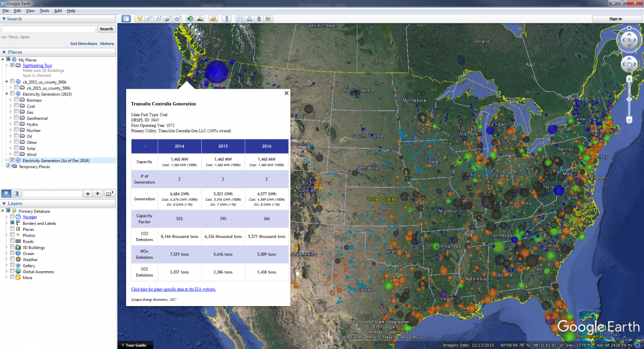Click the Sightseeing Tour link
Screen dimensions: 644x349
tap(38, 66)
